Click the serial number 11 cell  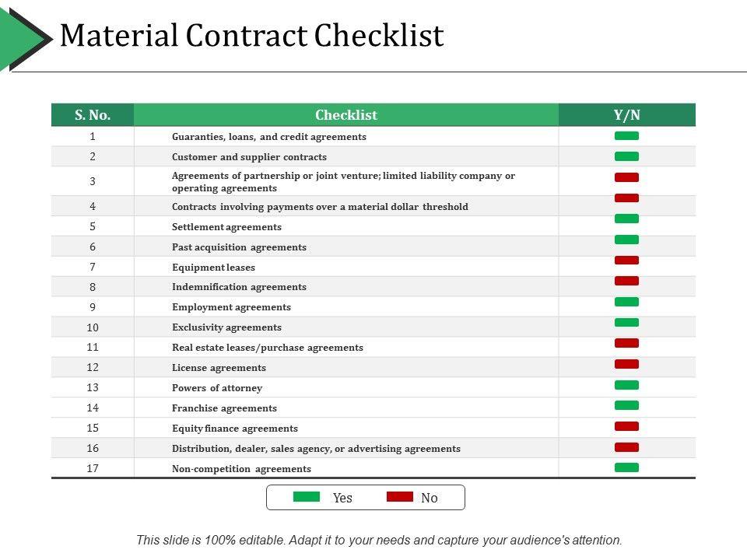(93, 347)
